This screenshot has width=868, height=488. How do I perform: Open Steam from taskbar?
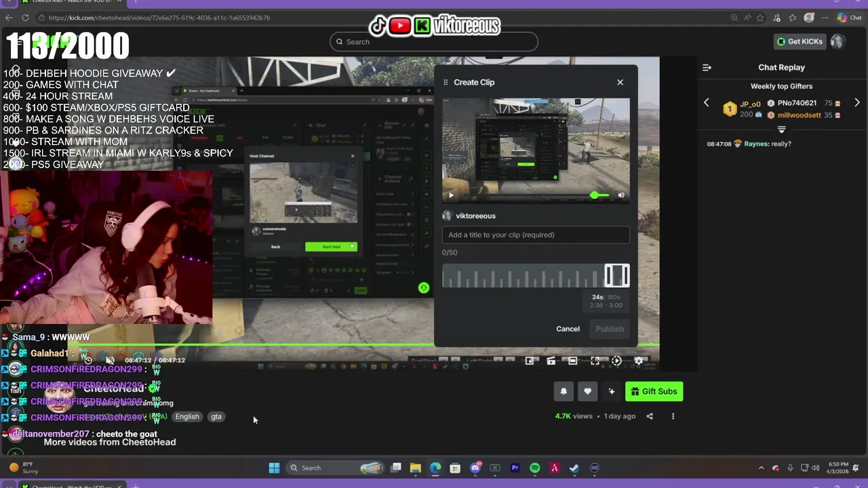point(574,468)
